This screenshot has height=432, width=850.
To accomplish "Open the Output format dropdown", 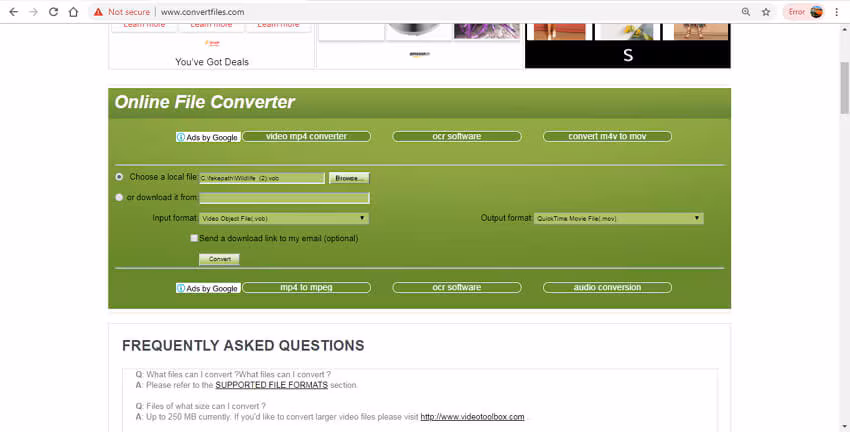I will 619,218.
